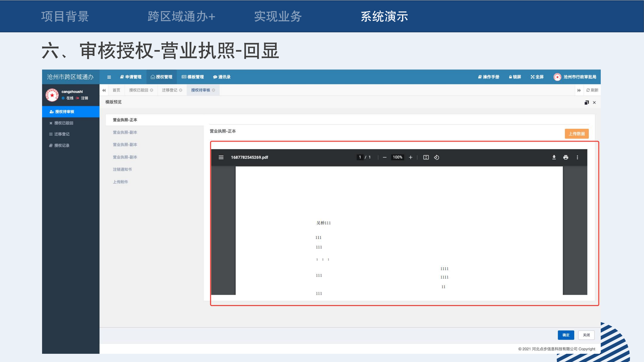Open 授权记录 in the sidebar
This screenshot has width=644, height=362.
click(62, 145)
